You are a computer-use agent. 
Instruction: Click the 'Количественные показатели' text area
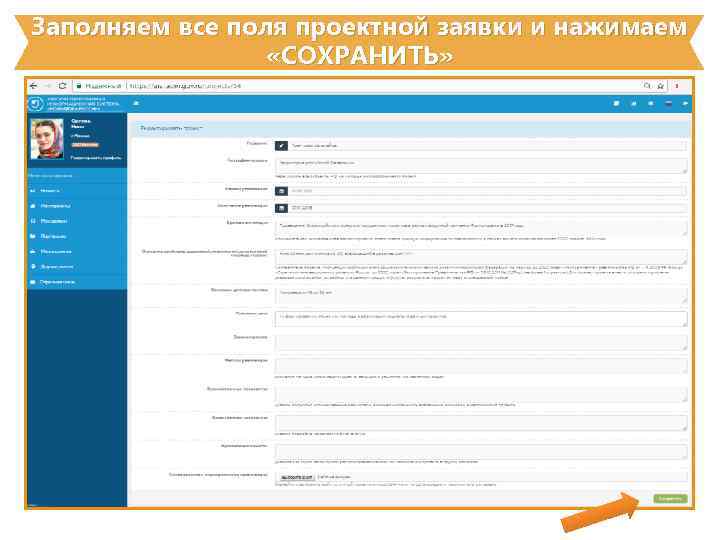[x=481, y=394]
